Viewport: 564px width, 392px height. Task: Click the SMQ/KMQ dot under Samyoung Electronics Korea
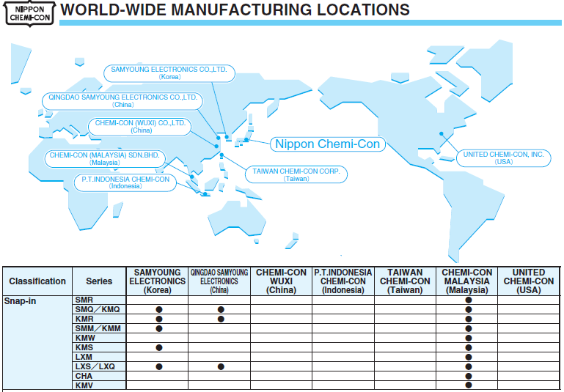(x=158, y=310)
